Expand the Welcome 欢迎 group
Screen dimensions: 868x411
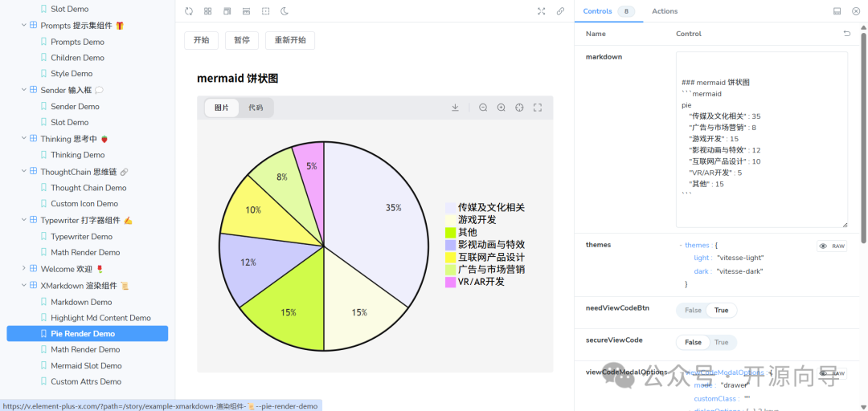(x=24, y=269)
